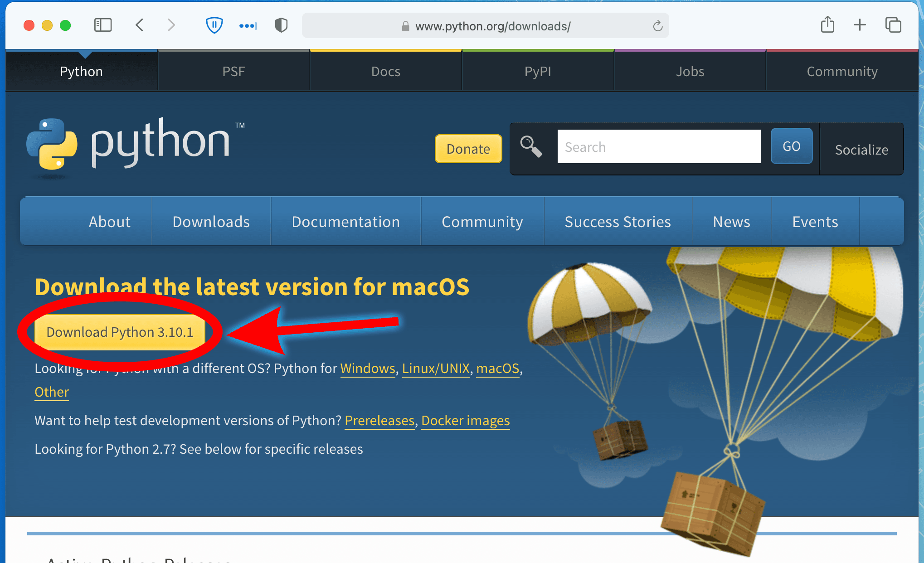Click the lock icon in address bar
924x563 pixels.
coord(405,26)
